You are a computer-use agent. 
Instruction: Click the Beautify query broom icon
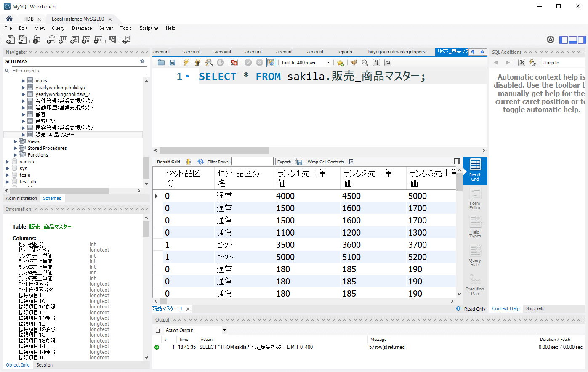[354, 63]
